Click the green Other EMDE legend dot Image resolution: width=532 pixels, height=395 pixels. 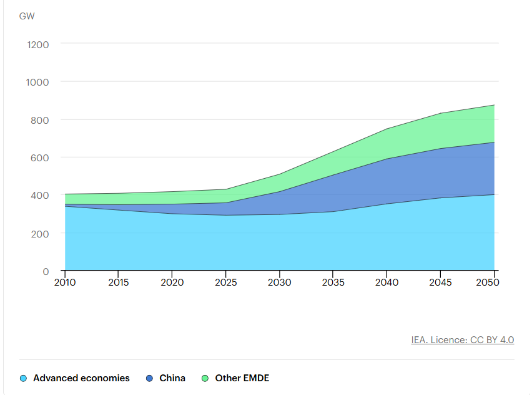tap(205, 378)
